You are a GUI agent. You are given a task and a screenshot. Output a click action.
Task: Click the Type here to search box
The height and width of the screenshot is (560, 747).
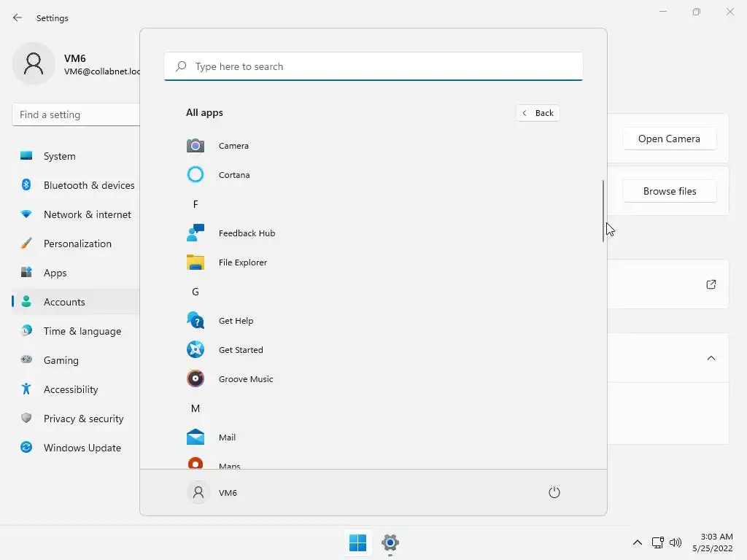coord(373,66)
